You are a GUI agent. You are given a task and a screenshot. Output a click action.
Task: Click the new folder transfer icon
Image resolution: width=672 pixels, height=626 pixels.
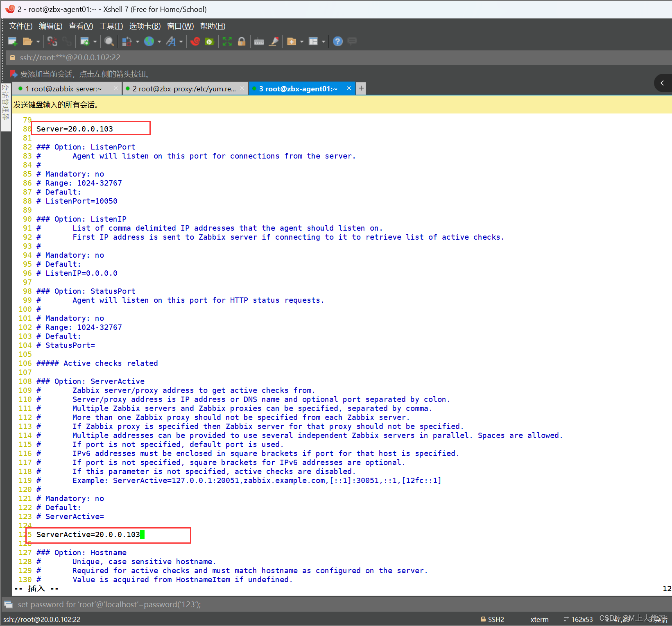click(x=292, y=41)
